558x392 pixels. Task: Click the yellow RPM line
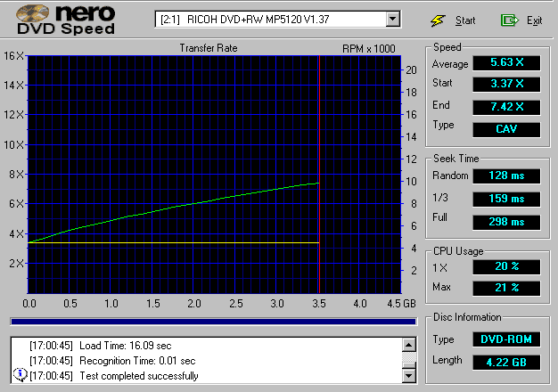173,243
